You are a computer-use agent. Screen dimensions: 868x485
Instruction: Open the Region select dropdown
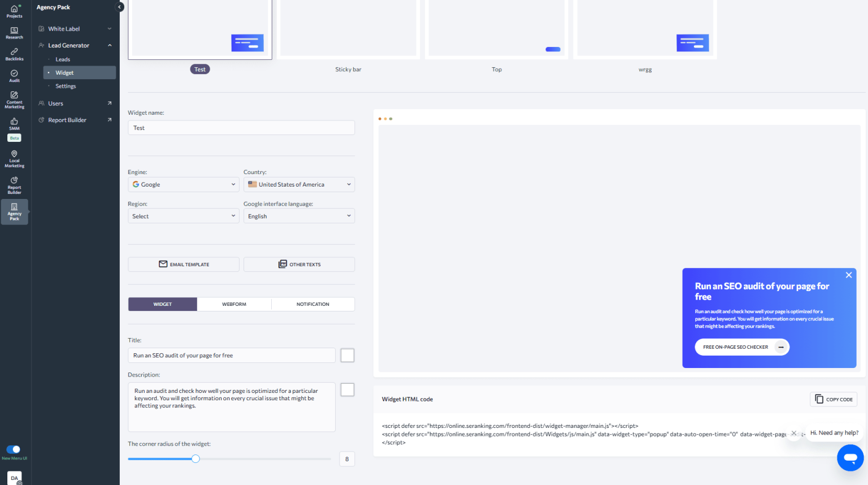183,215
